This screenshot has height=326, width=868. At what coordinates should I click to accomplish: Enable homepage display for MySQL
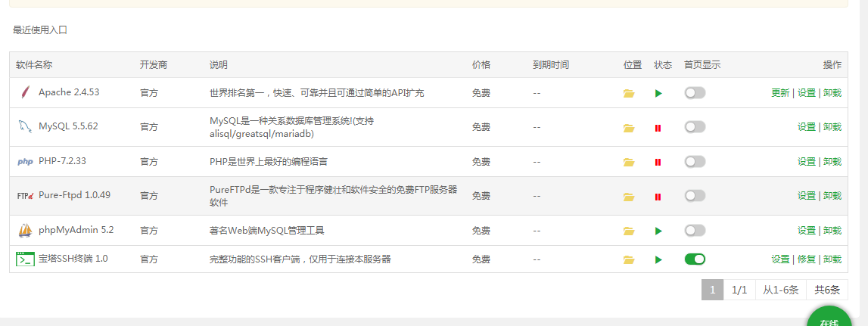coord(695,127)
